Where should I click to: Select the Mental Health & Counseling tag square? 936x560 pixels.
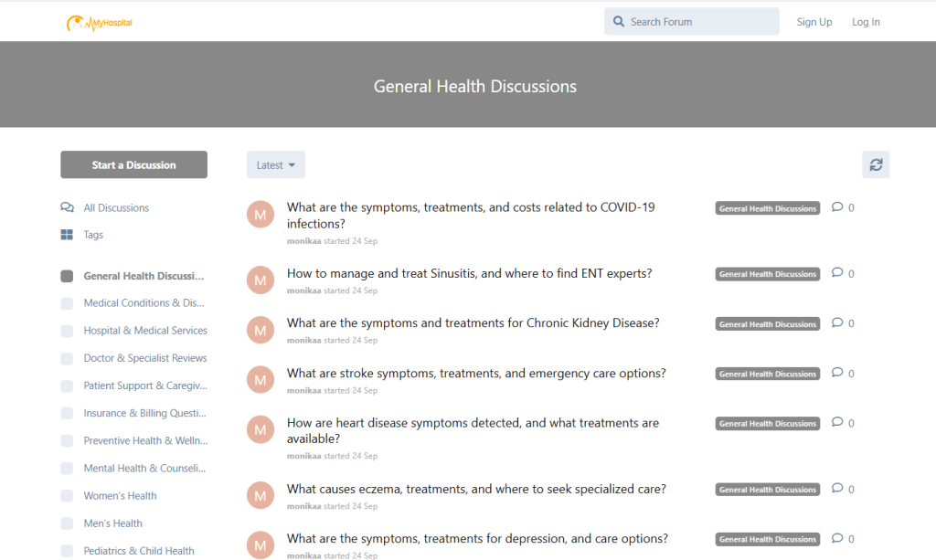pos(67,469)
